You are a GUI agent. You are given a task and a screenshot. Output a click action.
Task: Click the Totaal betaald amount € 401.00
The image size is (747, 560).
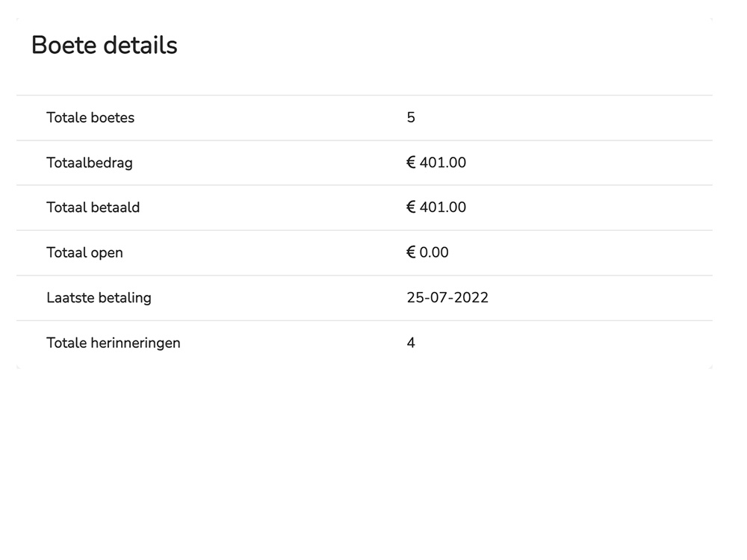[436, 207]
